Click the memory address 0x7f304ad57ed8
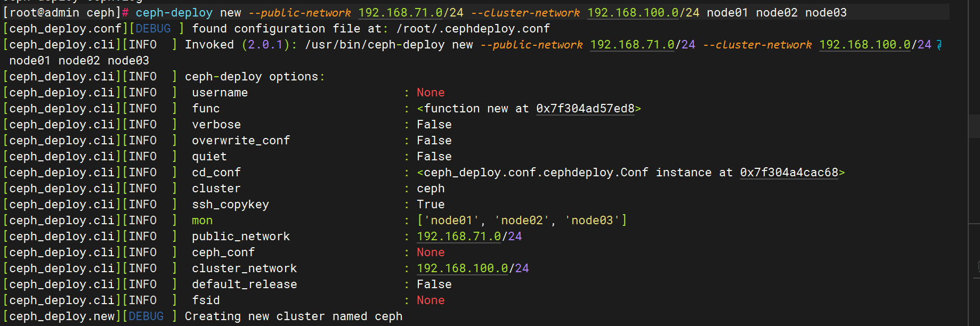Screen dimensions: 980x326 585,109
